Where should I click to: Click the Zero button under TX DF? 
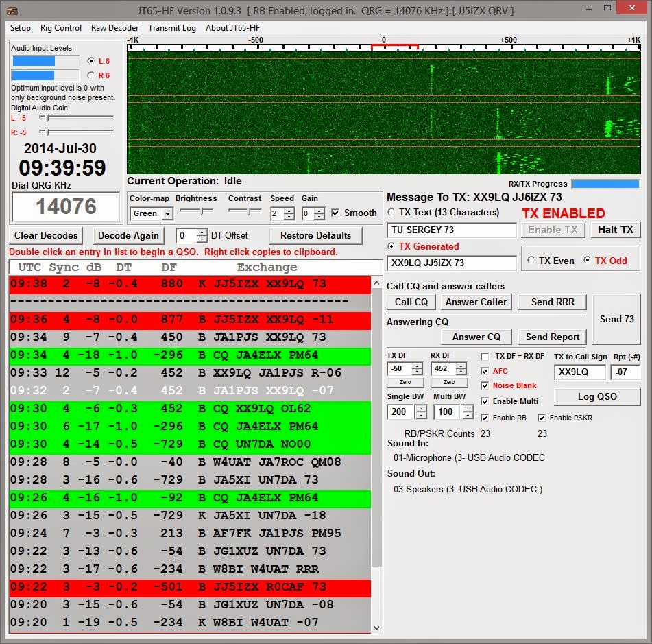405,382
